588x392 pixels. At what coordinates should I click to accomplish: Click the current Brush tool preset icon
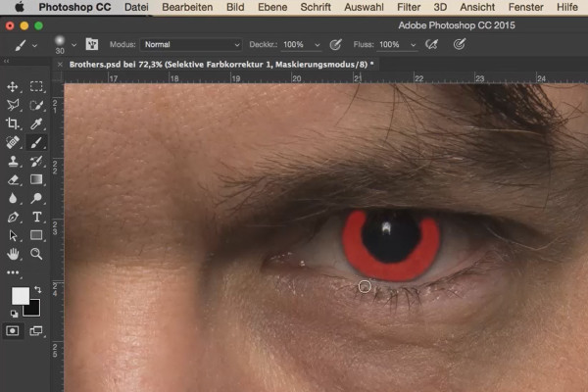tap(21, 45)
